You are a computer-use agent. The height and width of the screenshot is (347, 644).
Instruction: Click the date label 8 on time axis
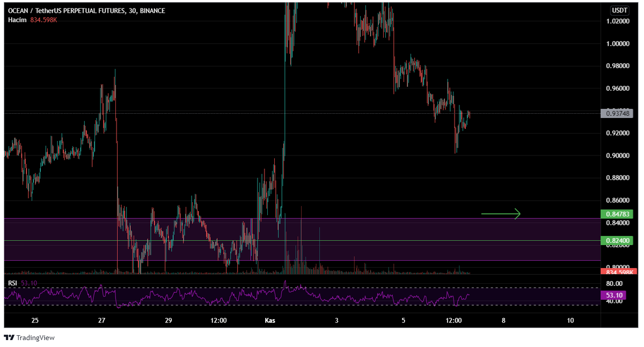[x=503, y=321]
